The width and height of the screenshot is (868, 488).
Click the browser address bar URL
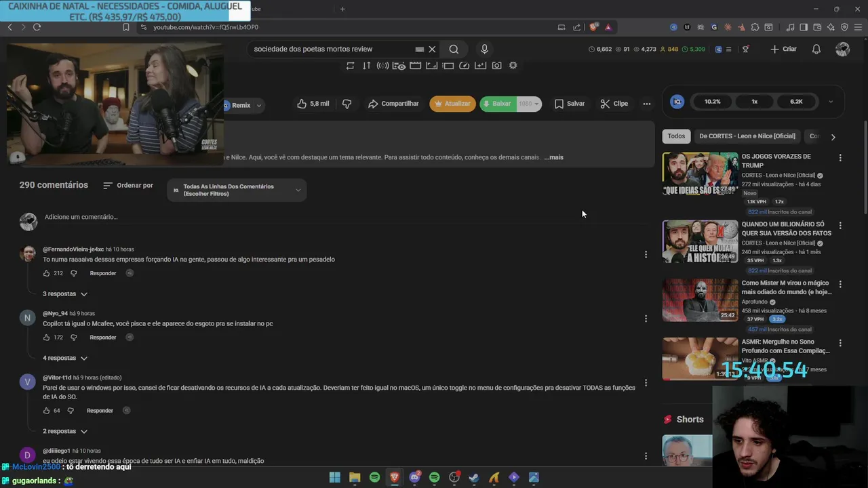click(x=205, y=27)
